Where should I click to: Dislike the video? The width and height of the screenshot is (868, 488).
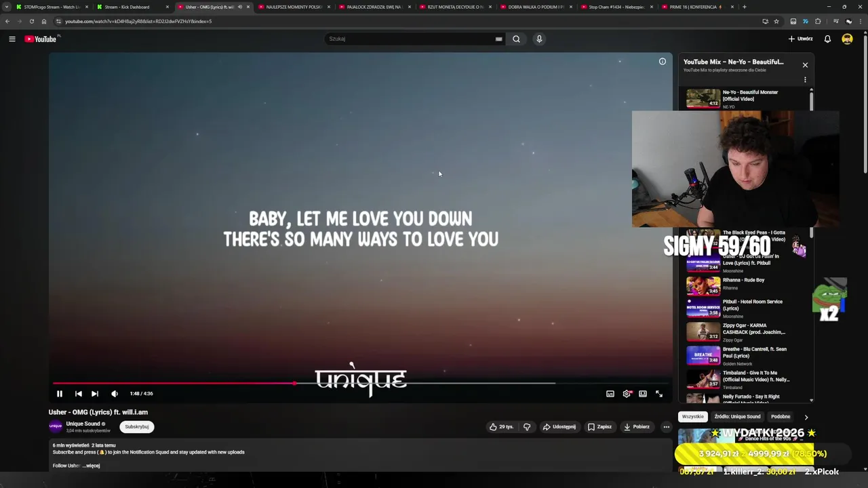coord(527,427)
